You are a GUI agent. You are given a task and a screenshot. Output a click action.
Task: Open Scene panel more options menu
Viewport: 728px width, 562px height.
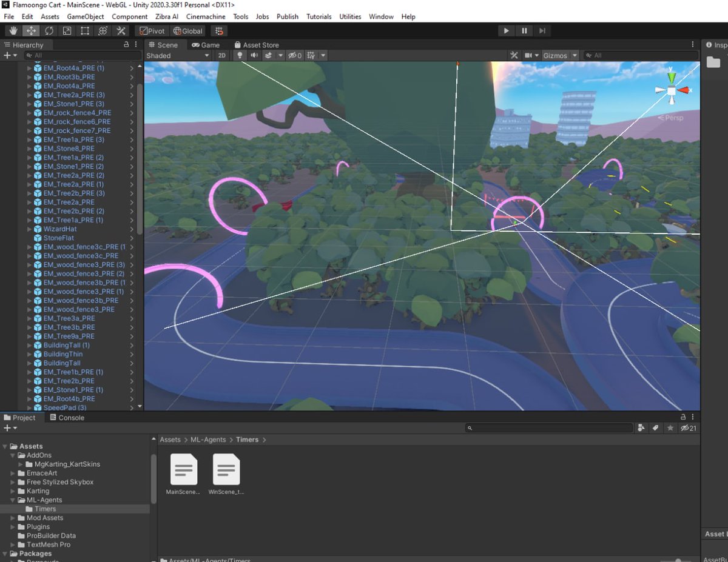[x=693, y=45]
